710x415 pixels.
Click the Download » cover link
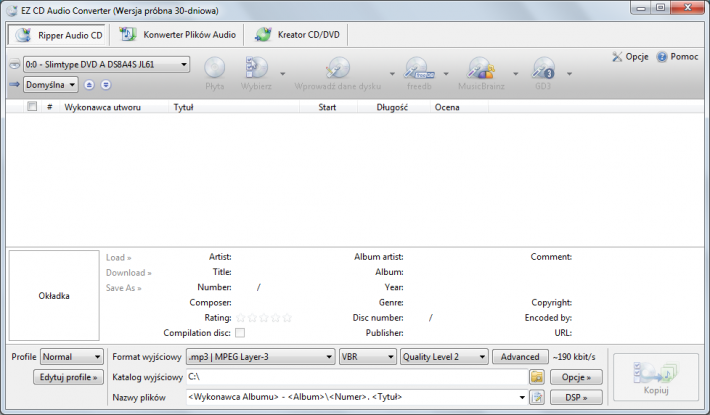pyautogui.click(x=129, y=272)
